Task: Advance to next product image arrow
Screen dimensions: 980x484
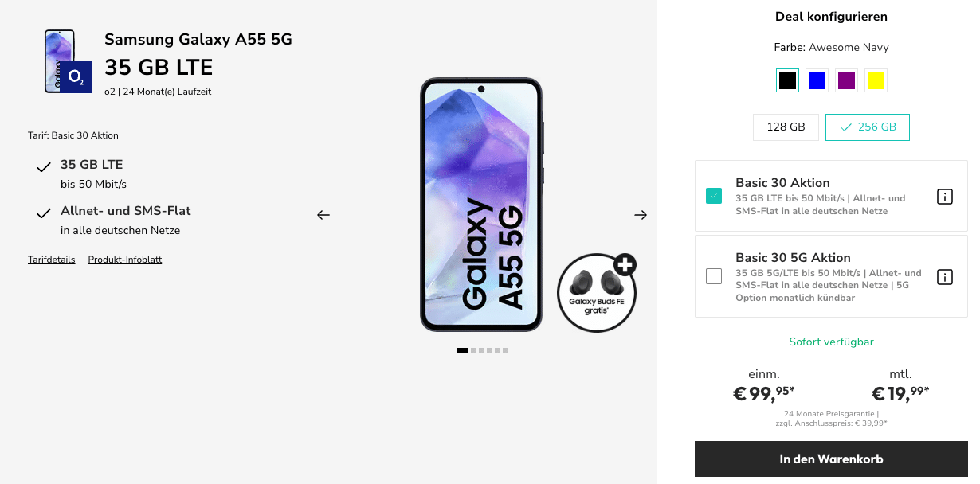Action: [x=641, y=215]
